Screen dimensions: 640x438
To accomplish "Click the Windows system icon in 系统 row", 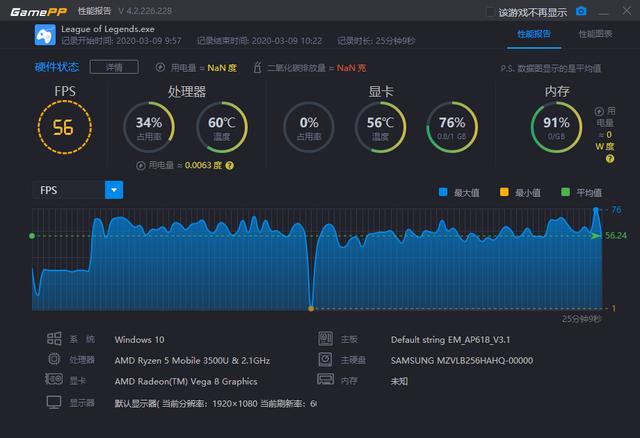I will [x=54, y=338].
